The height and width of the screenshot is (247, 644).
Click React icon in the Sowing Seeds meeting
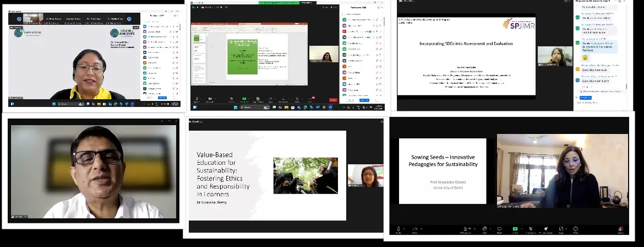[499, 228]
